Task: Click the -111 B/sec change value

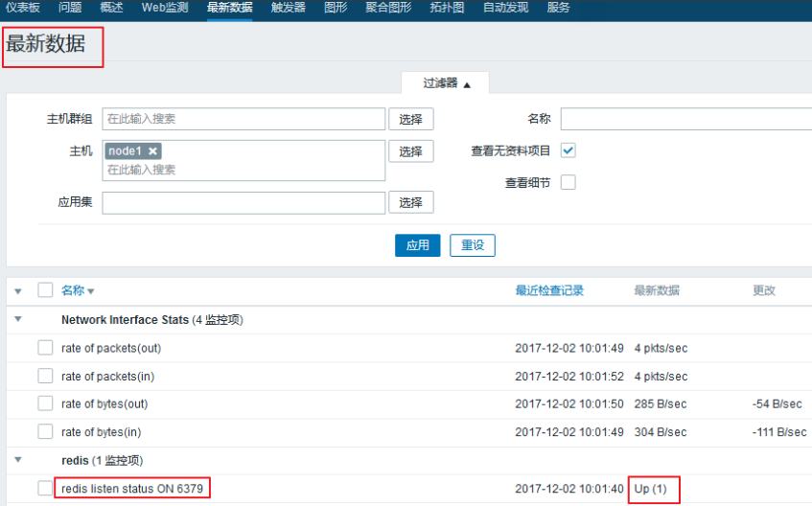Action: pos(779,432)
